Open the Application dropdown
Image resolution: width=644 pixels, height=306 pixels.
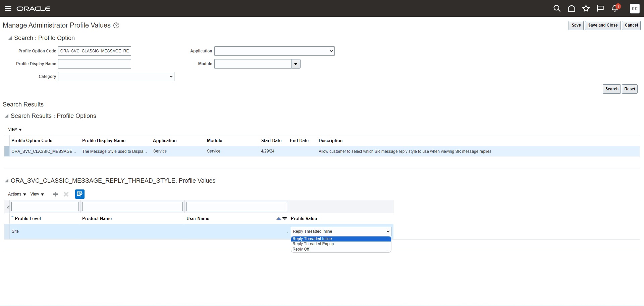[x=274, y=51]
